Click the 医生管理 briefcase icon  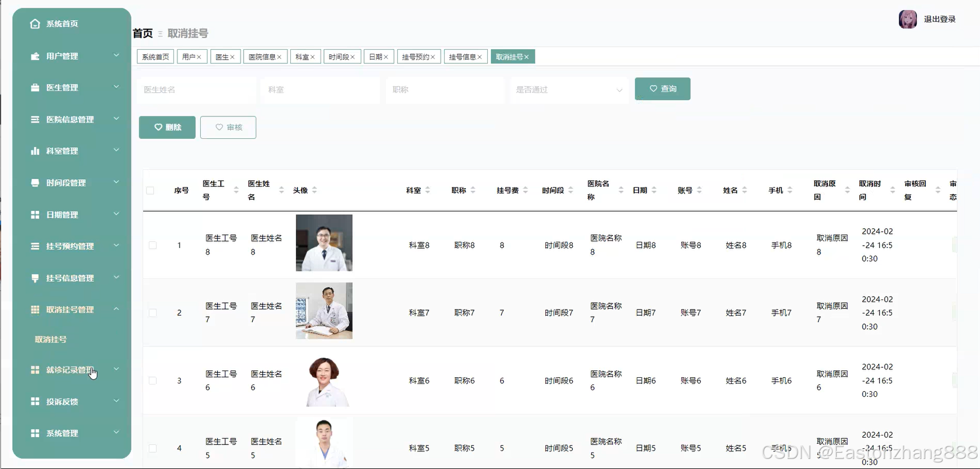(35, 87)
